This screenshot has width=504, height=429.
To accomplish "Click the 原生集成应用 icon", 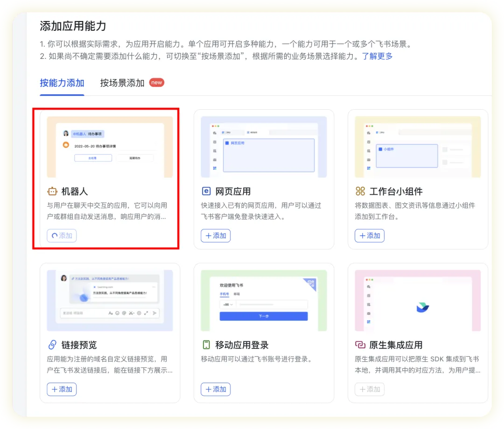I will point(360,345).
